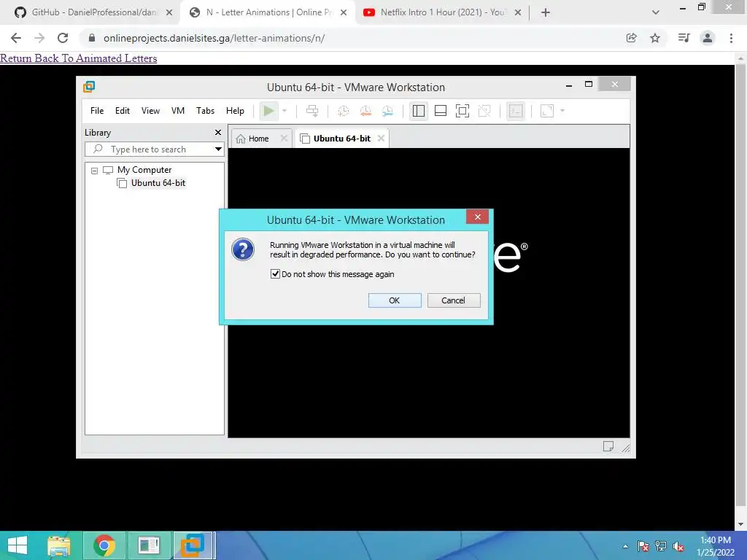This screenshot has width=747, height=560.
Task: Open the media control icon
Action: pos(684,38)
